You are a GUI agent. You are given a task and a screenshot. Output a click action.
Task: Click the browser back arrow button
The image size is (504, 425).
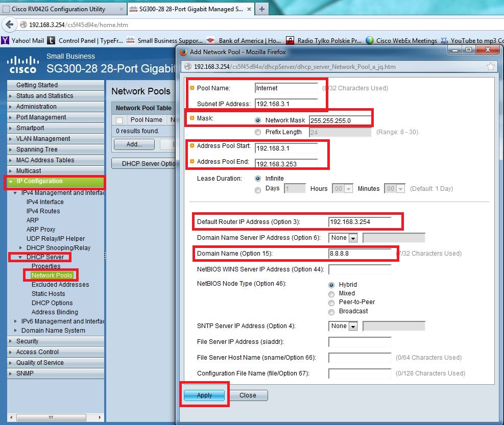tap(10, 24)
